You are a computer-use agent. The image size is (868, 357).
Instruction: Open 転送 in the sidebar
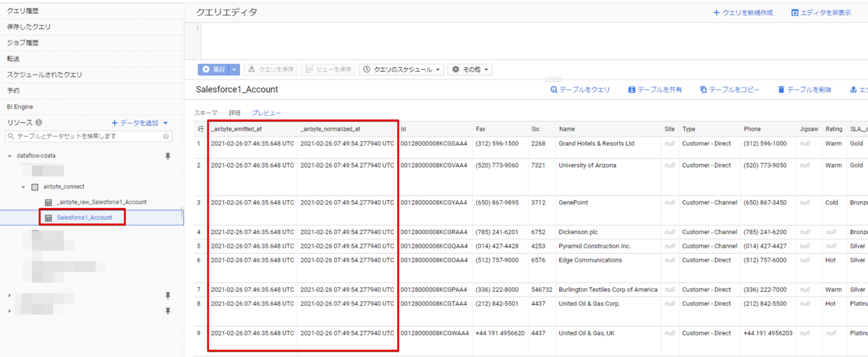[x=13, y=59]
